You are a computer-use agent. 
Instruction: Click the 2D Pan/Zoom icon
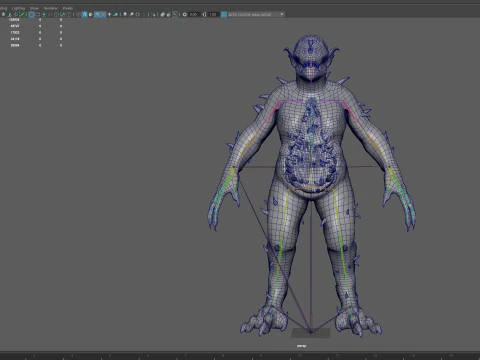pos(16,14)
